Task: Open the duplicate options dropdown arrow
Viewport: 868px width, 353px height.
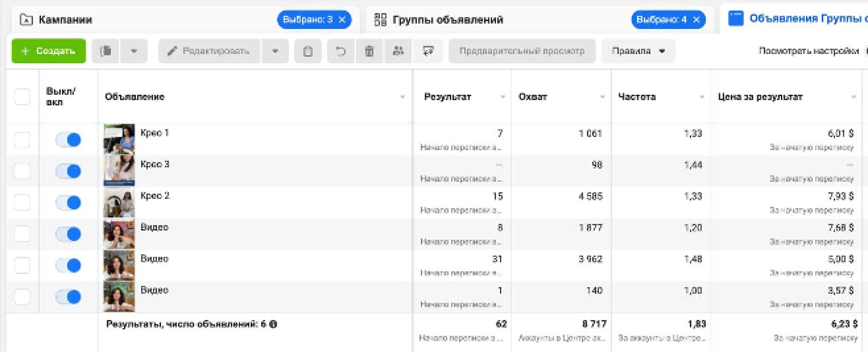Action: click(134, 51)
